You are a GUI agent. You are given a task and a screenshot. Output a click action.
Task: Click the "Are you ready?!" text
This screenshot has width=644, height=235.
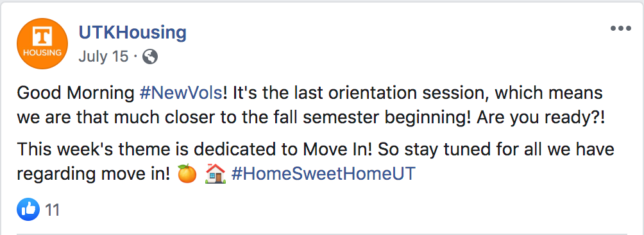(x=542, y=119)
